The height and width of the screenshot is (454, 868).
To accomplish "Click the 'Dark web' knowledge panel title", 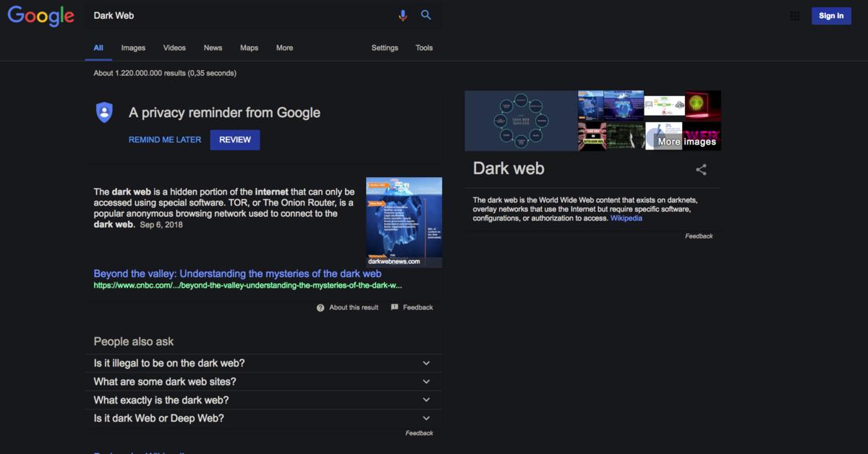I will [x=509, y=168].
